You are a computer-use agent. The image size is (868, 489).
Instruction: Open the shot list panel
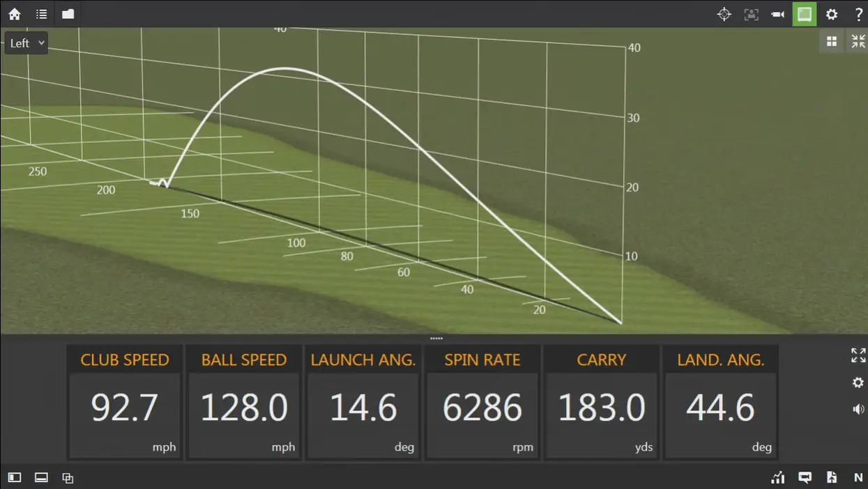40,14
